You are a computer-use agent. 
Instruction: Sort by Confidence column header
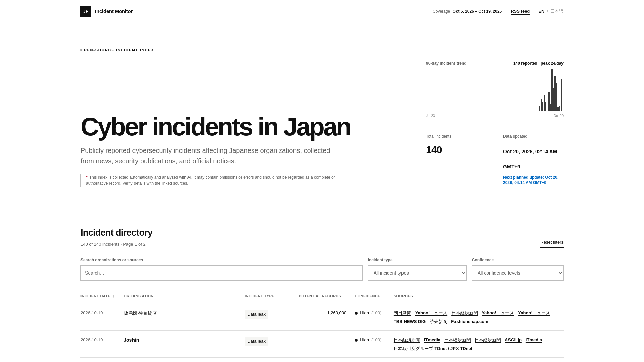click(x=367, y=296)
